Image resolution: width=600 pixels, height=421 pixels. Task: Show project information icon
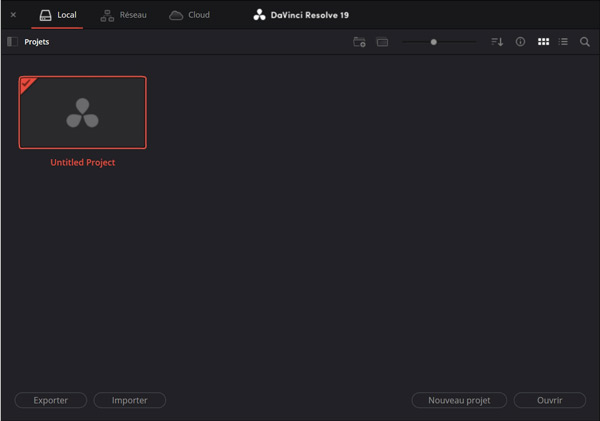[x=520, y=42]
